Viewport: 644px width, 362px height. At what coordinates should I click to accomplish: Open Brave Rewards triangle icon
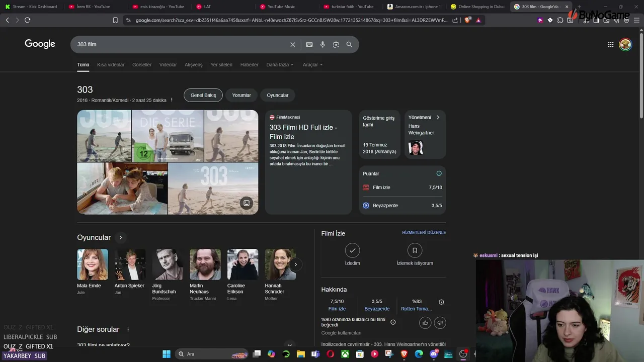(478, 20)
